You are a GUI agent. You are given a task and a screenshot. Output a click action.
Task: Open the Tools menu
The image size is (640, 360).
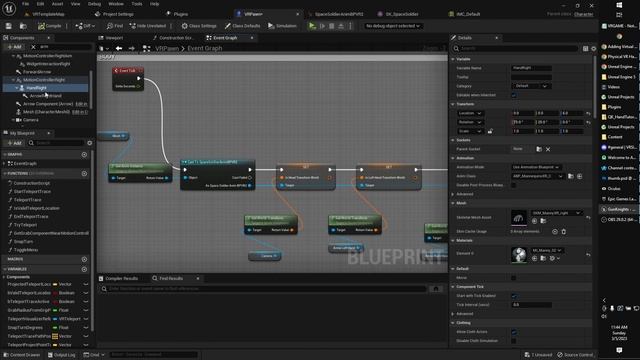(x=137, y=4)
